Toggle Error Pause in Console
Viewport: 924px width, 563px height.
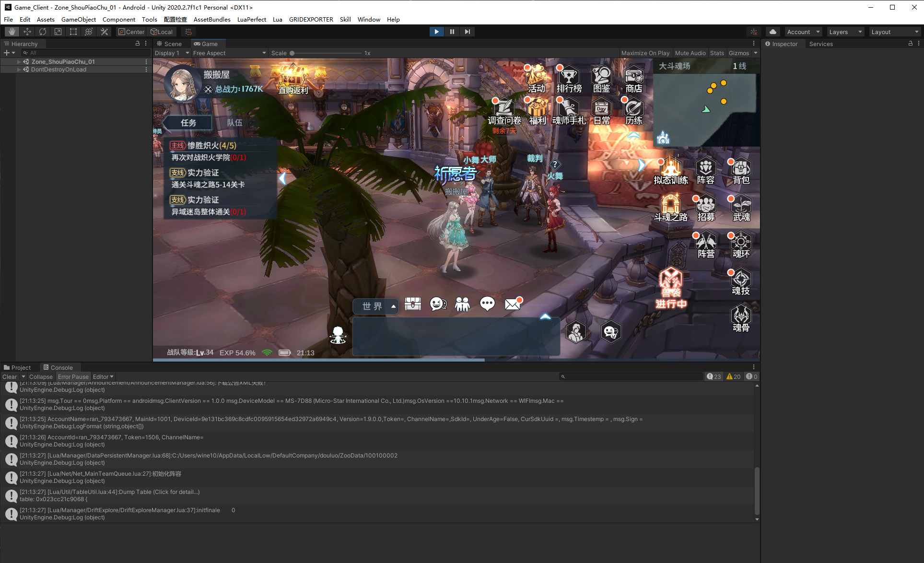73,377
